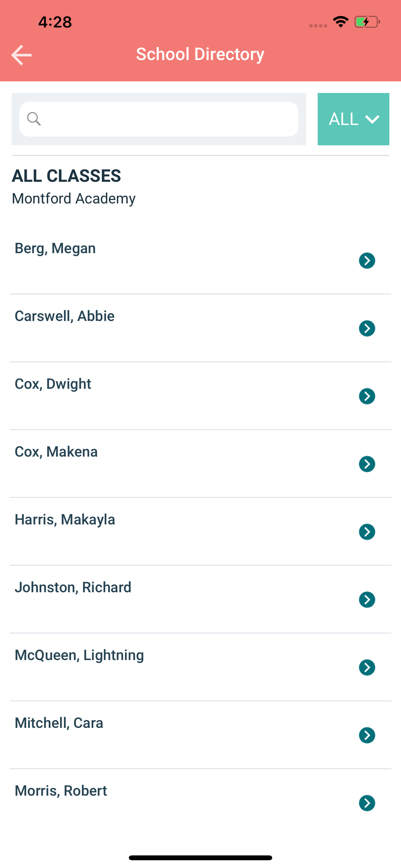
Task: Tap chevron beside Harris, Makayla
Action: pyautogui.click(x=367, y=532)
